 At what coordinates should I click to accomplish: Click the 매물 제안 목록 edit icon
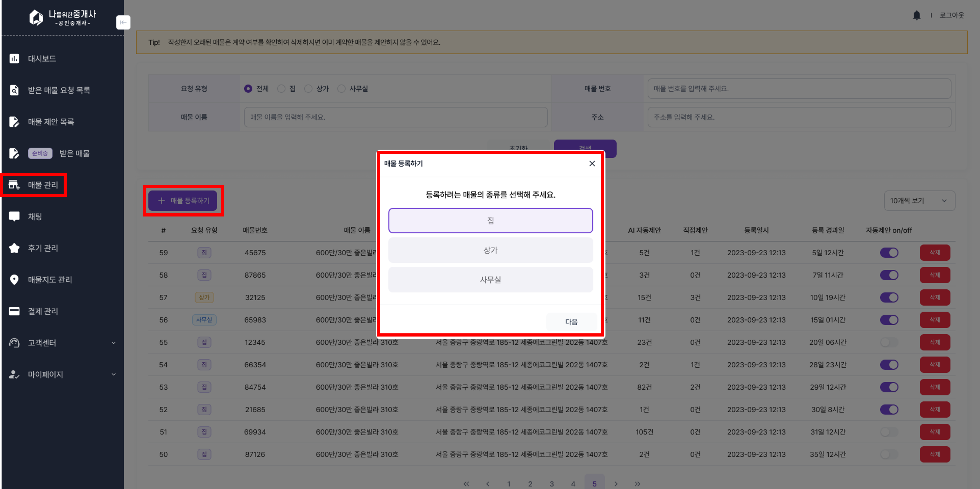click(14, 122)
